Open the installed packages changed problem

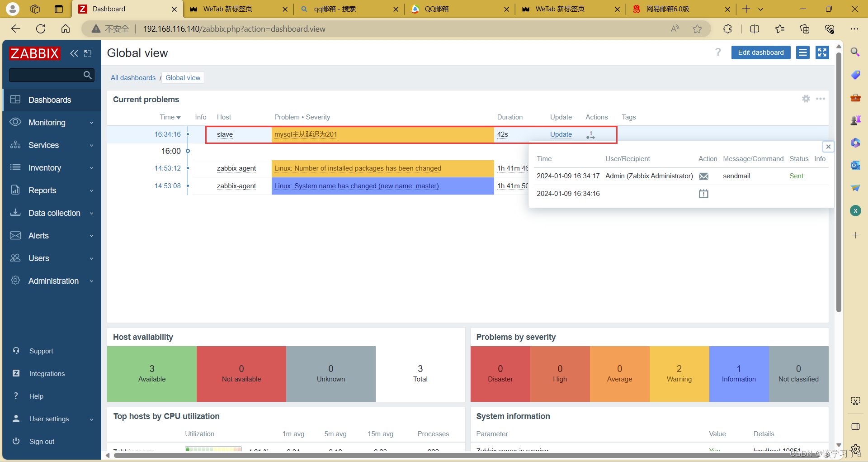tap(358, 168)
